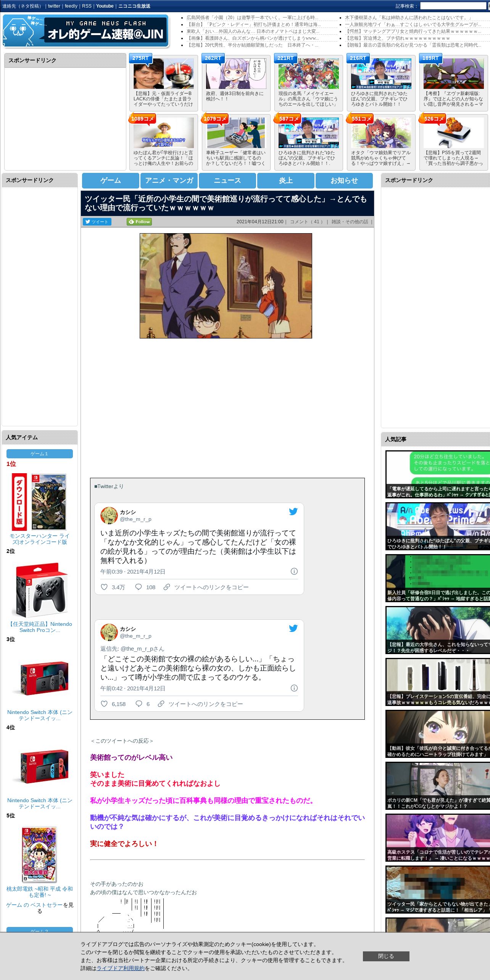Image resolution: width=490 pixels, height=980 pixels.
Task: Open headline 広島関係者「小園（20）は遊撃手一本
Action: point(252,18)
